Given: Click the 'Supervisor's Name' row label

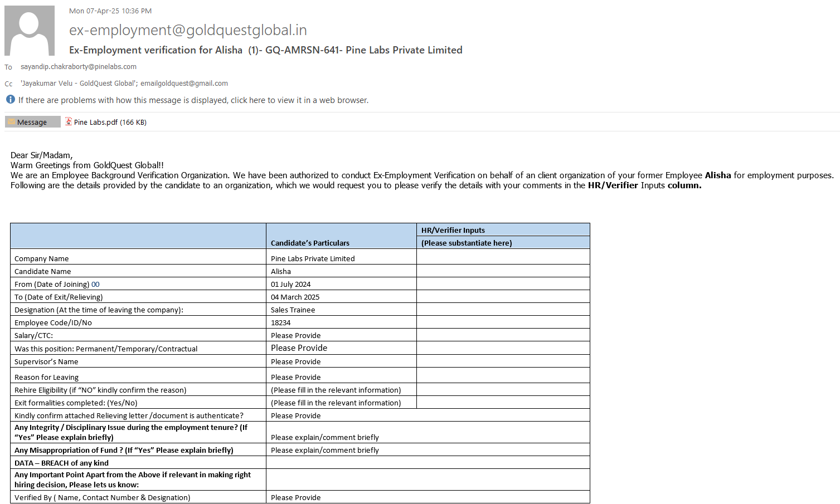Looking at the screenshot, I should [46, 361].
